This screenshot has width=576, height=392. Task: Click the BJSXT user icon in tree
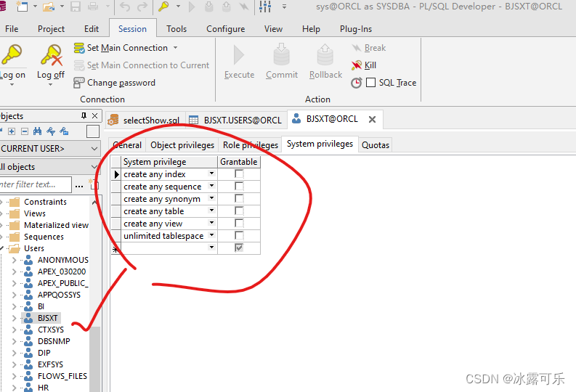28,318
